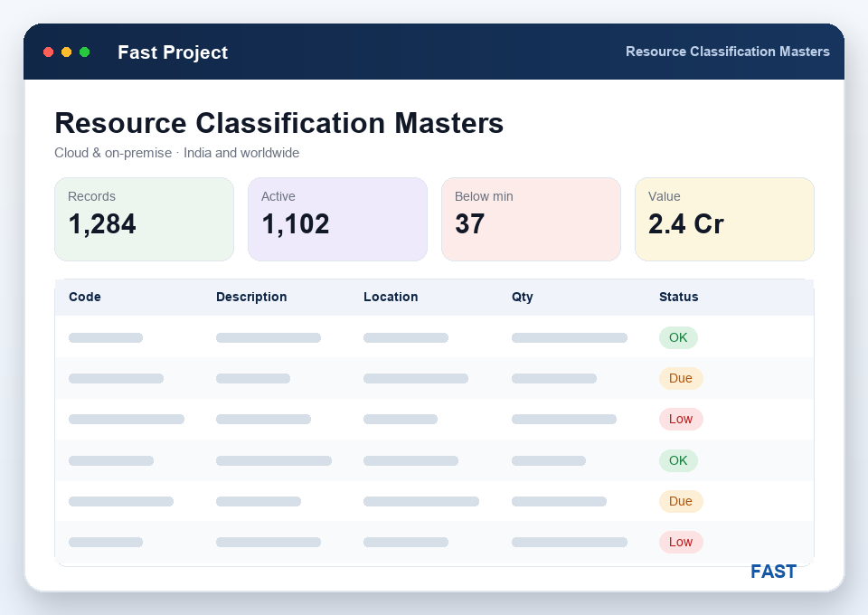Screen dimensions: 868x615
Task: Click the FAST logo text
Action: click(x=773, y=572)
